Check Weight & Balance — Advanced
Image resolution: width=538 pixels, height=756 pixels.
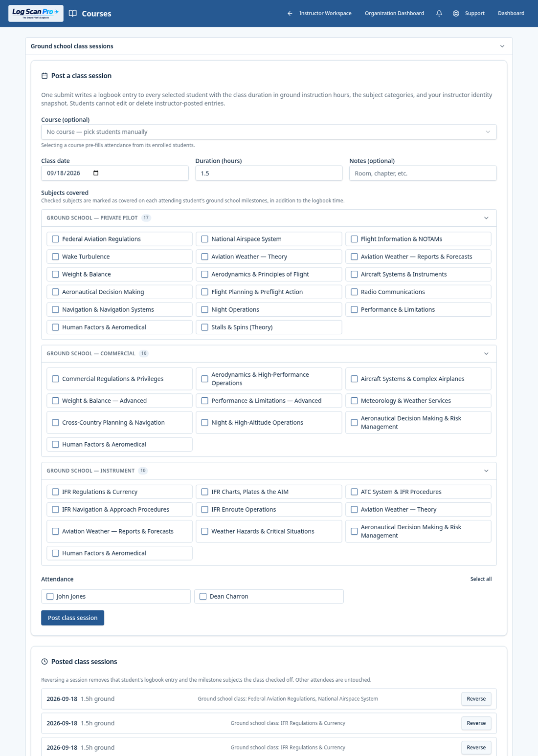point(55,401)
